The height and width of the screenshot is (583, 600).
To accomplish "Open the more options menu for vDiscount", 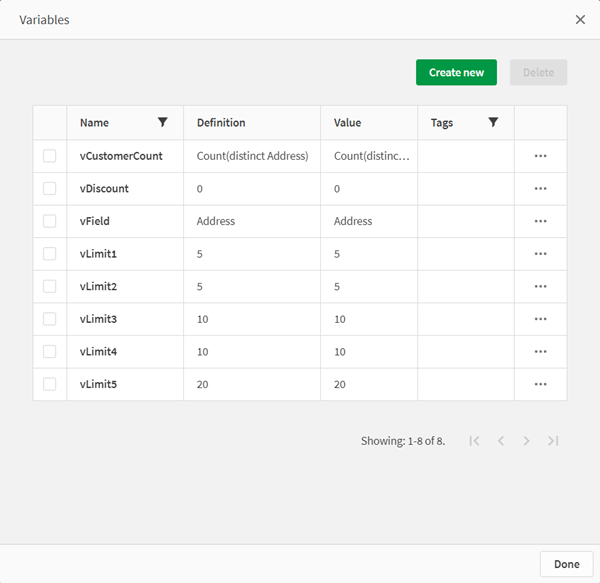I will pyautogui.click(x=540, y=189).
